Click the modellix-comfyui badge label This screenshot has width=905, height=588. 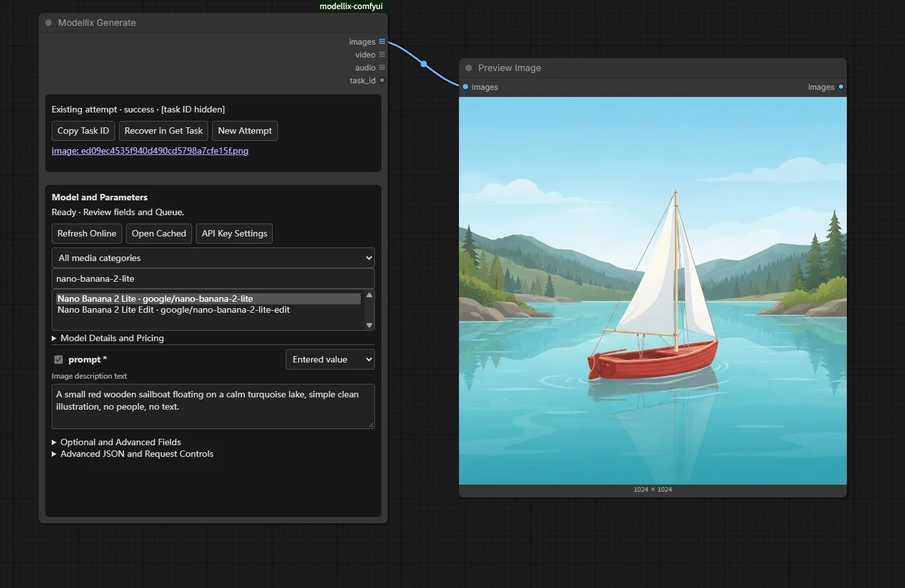point(351,6)
